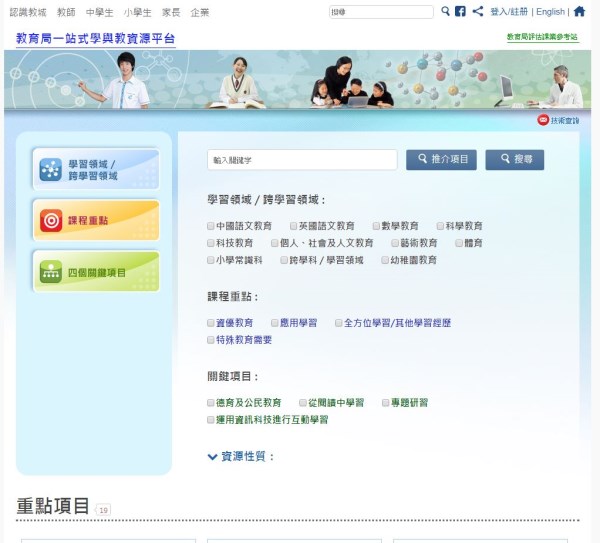Image resolution: width=600 pixels, height=543 pixels.
Task: Go to home via the house icon
Action: [x=579, y=12]
